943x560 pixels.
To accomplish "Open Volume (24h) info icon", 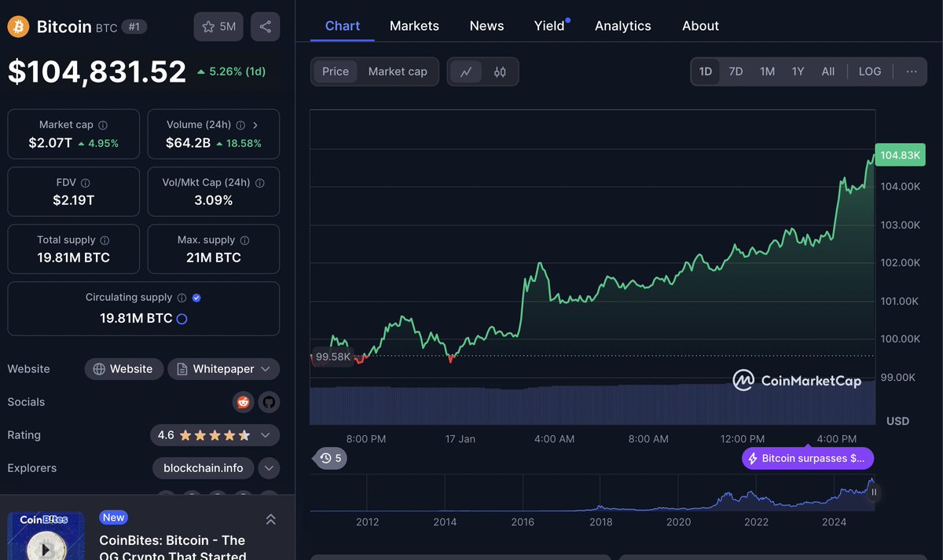I will [x=240, y=125].
